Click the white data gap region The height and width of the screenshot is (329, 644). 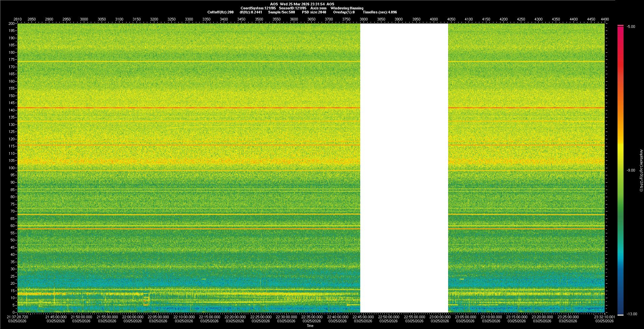click(x=404, y=168)
